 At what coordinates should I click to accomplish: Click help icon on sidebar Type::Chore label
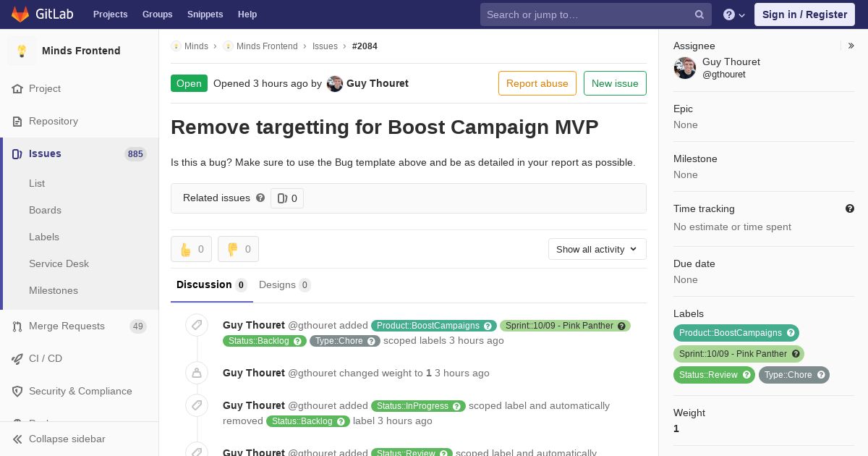pos(821,375)
